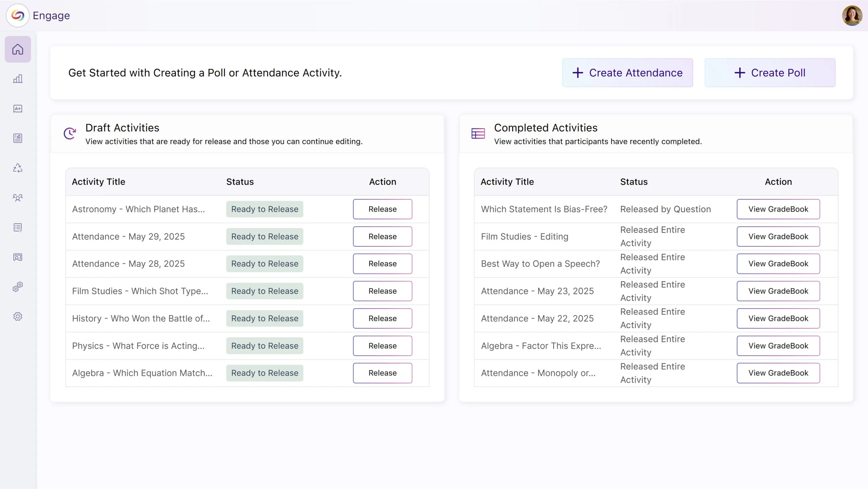Open the A+ grades sidebar icon
Screen dimensions: 868x489
(x=18, y=109)
